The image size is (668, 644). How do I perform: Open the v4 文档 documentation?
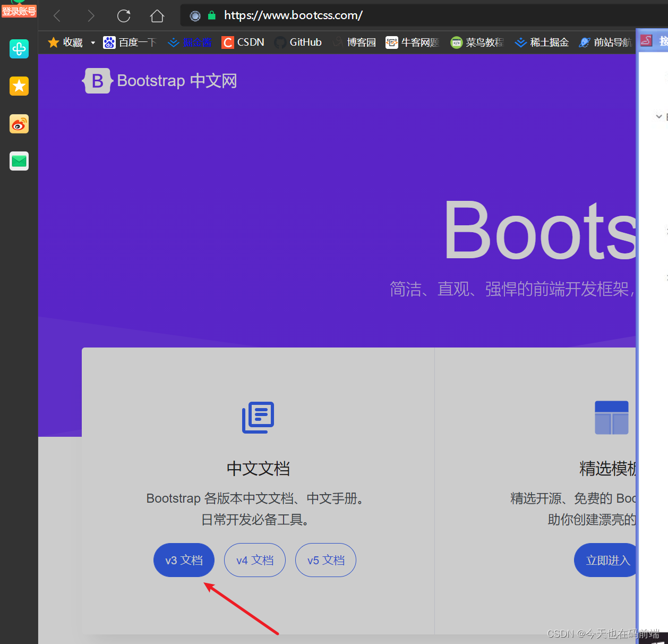coord(255,560)
